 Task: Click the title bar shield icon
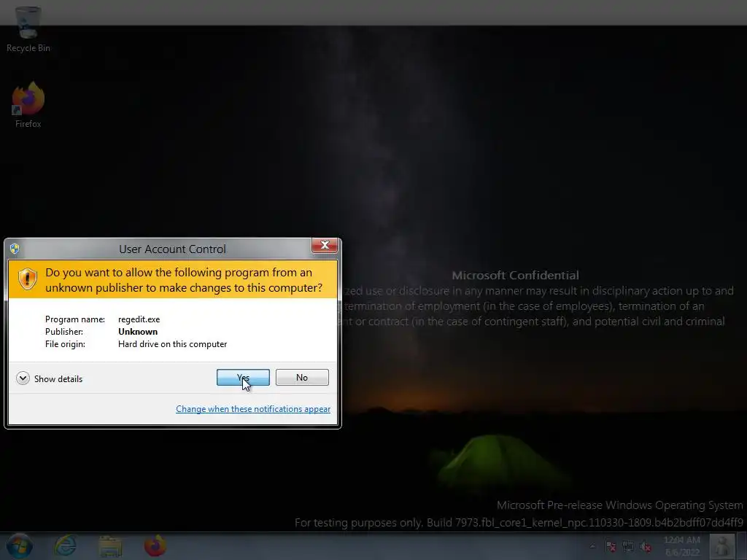15,249
